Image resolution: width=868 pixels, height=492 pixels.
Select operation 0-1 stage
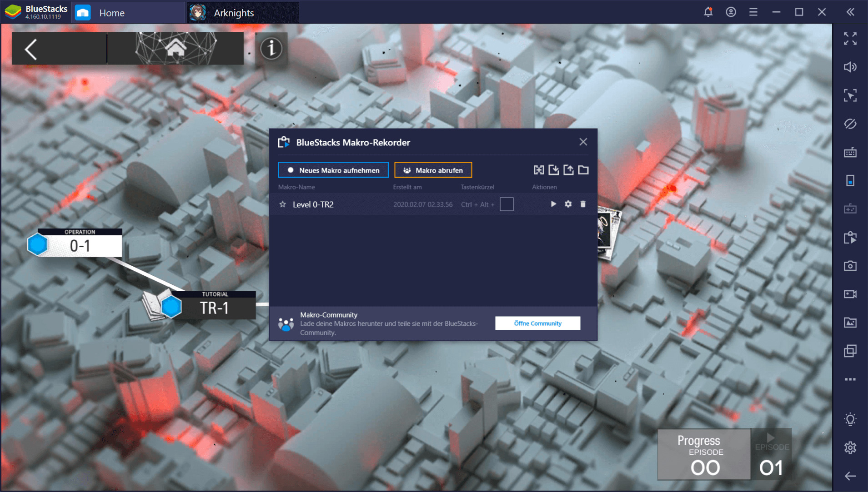click(75, 243)
